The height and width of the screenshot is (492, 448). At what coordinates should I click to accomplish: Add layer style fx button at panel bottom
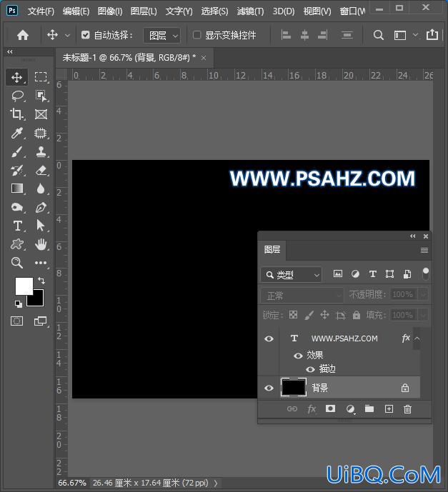[x=312, y=409]
